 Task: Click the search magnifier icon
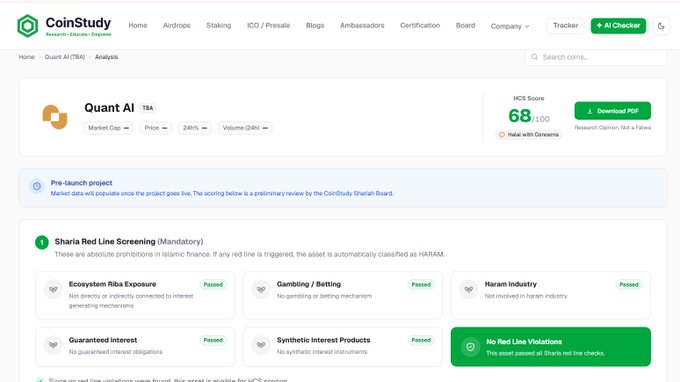pyautogui.click(x=534, y=57)
